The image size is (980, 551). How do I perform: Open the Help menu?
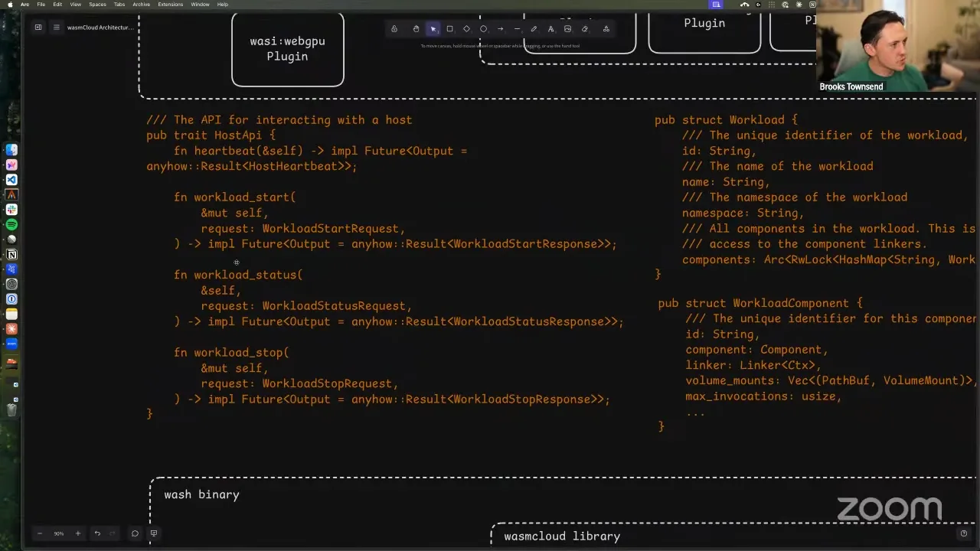[223, 5]
